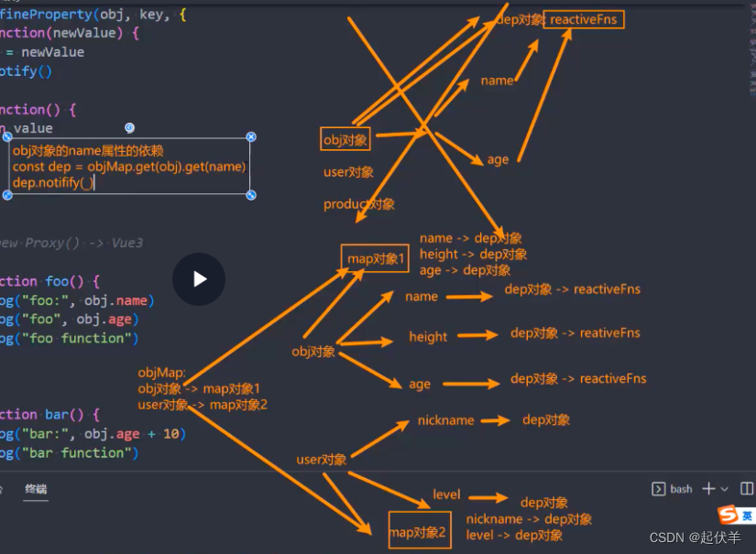This screenshot has height=554, width=756.
Task: Click the line 'obj对象的name属性的依赖'
Action: click(x=88, y=151)
